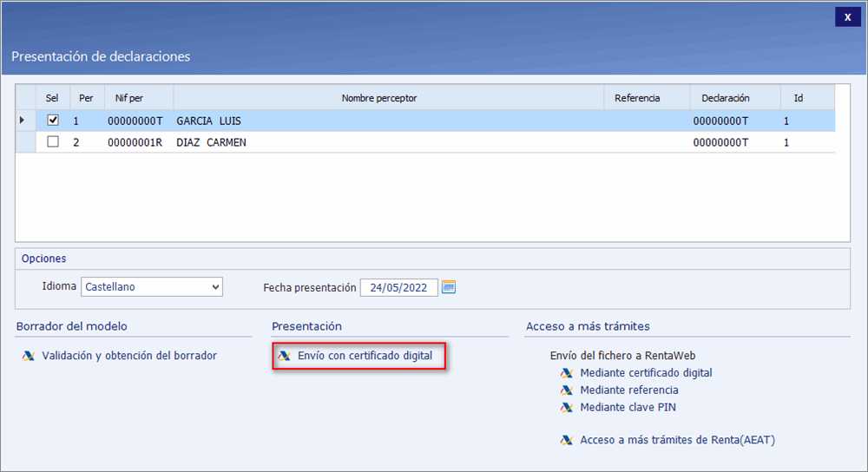This screenshot has width=868, height=472.
Task: Click the AEAT icon next to Envío con certificado digital
Action: click(x=284, y=356)
